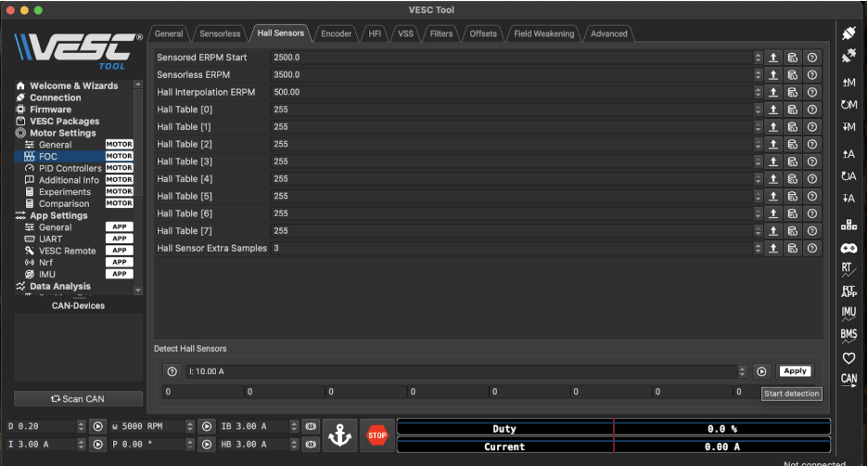
Task: Show help for Hall Table [0]
Action: pos(812,110)
